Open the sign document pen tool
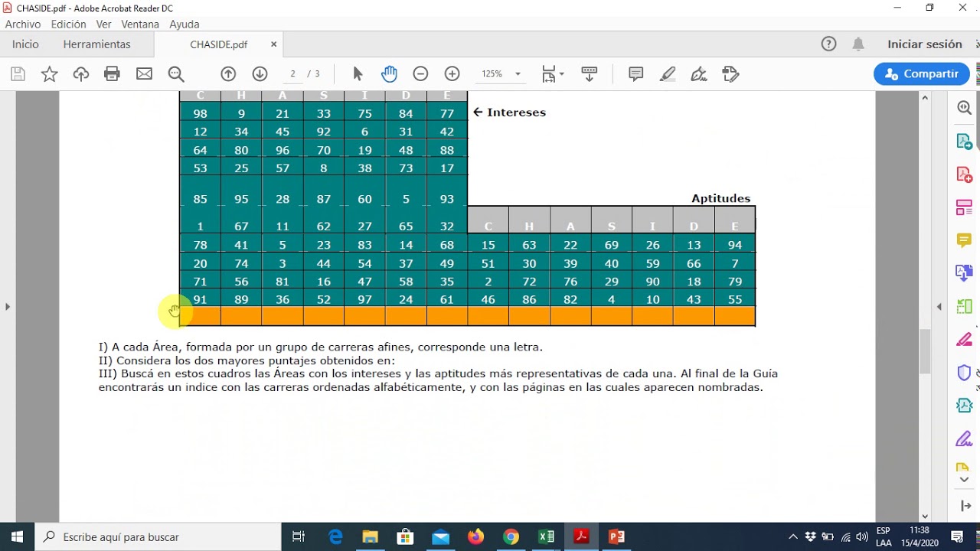Viewport: 980px width, 551px height. point(698,74)
